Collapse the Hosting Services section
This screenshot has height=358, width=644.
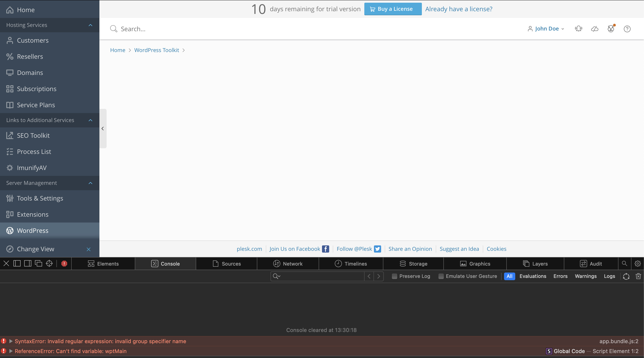click(90, 25)
